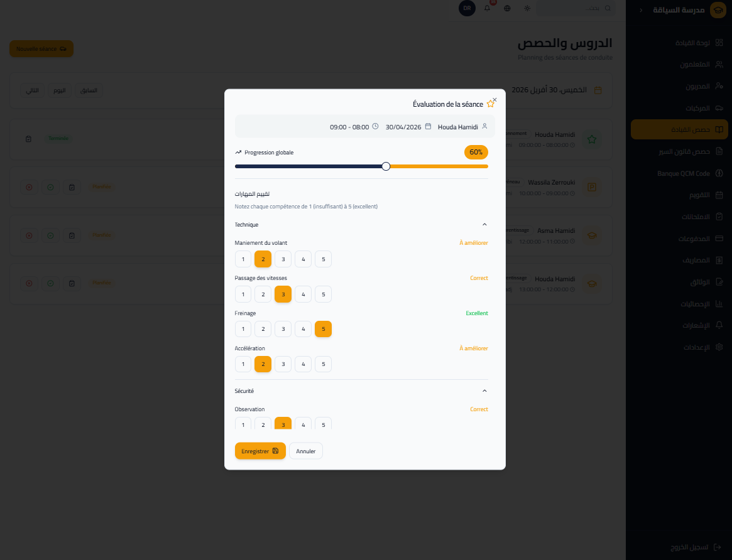
Task: Click the Terminée status badge
Action: point(58,139)
